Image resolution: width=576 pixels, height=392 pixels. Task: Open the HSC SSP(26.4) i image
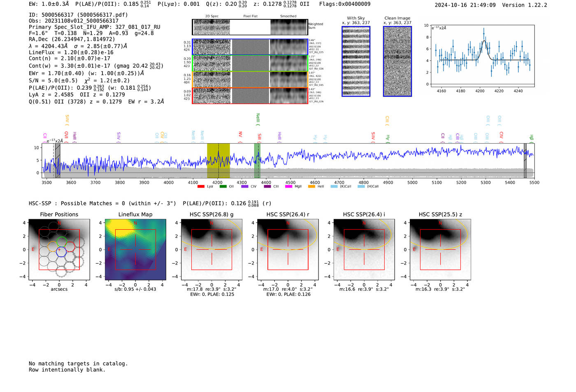pyautogui.click(x=364, y=250)
